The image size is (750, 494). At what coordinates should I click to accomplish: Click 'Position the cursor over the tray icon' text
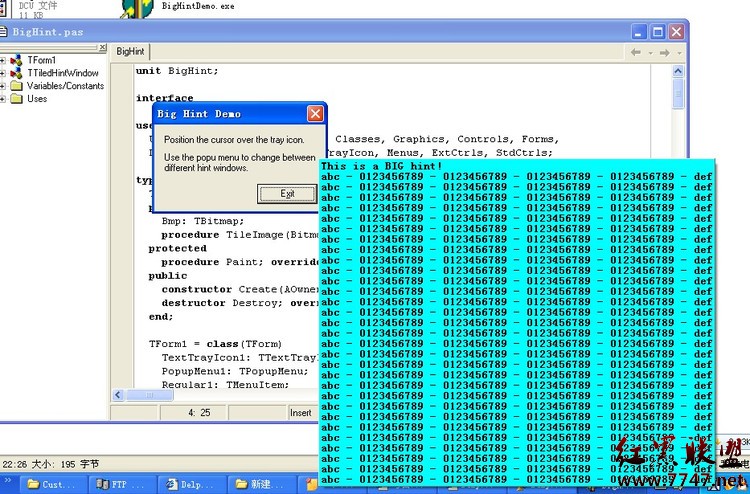click(x=234, y=140)
